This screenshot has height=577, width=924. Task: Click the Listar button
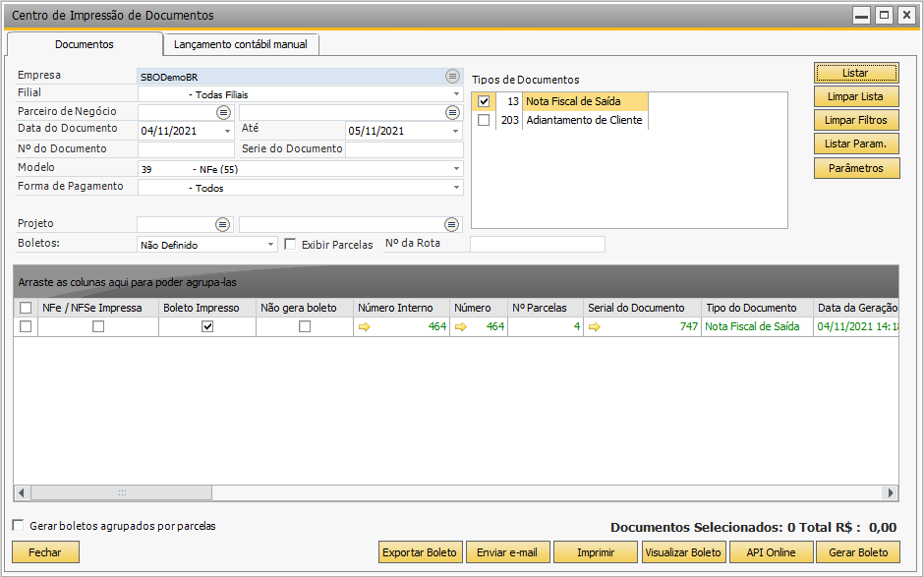pos(856,73)
